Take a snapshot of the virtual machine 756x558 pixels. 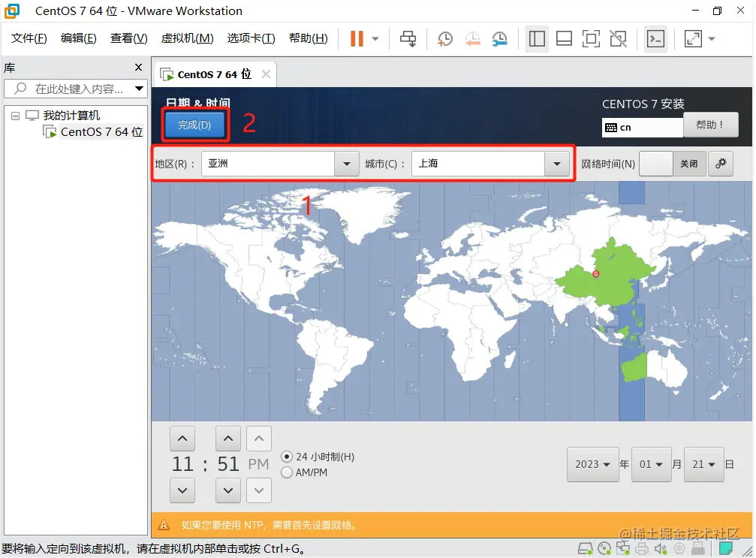(444, 38)
